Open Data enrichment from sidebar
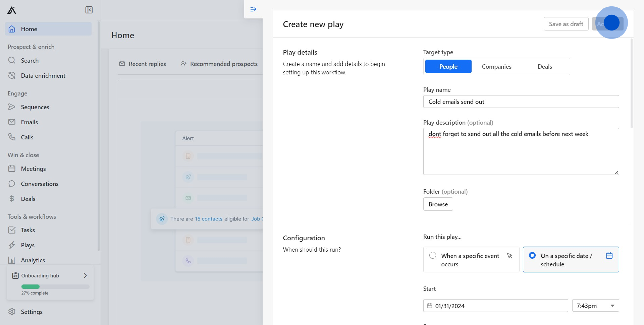Image resolution: width=644 pixels, height=325 pixels. coord(43,76)
